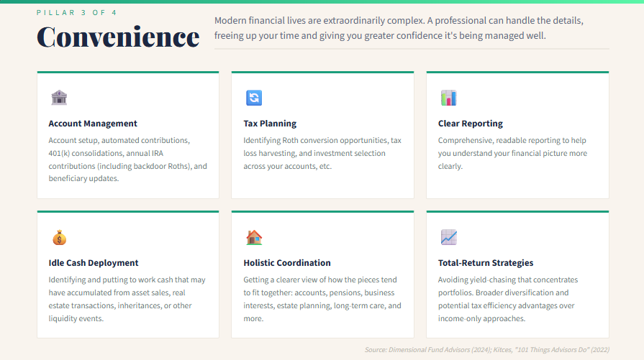Select the Tax Planning heading

click(270, 124)
